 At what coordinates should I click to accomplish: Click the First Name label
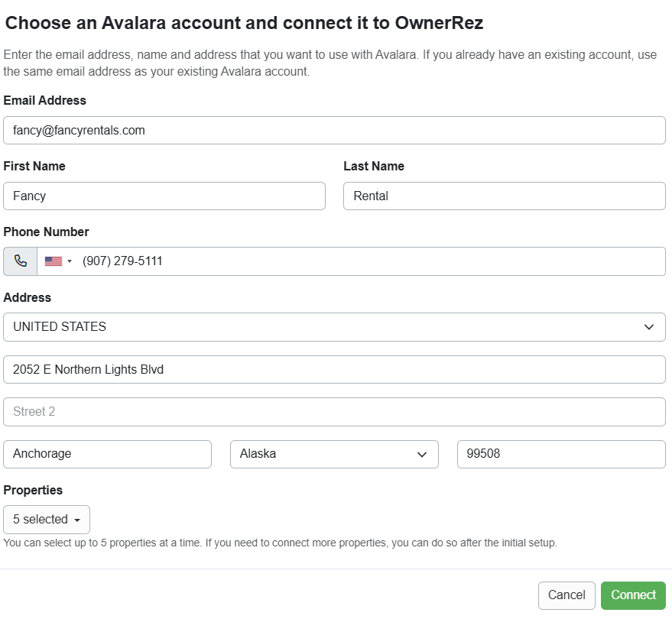[34, 166]
